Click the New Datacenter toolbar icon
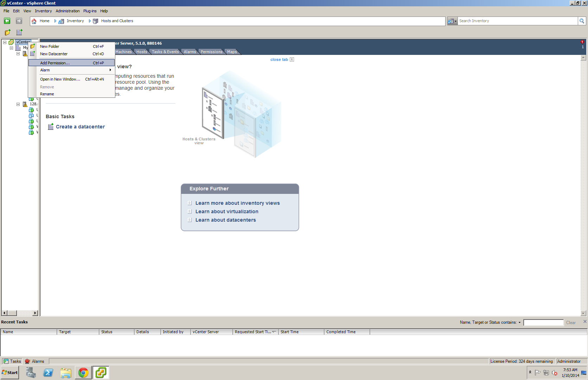This screenshot has width=588, height=380. pyautogui.click(x=19, y=32)
